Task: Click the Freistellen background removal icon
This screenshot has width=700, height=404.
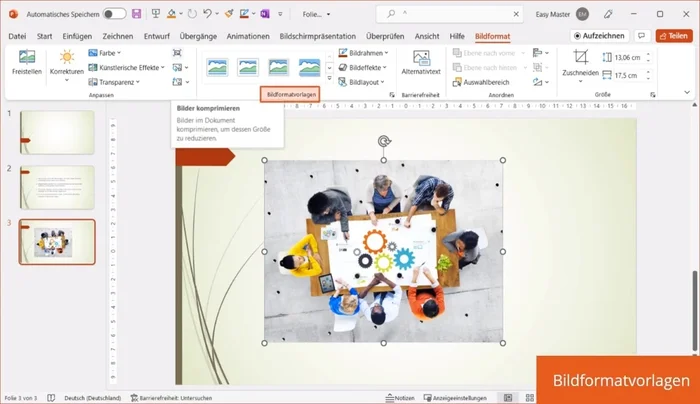Action: [x=26, y=58]
